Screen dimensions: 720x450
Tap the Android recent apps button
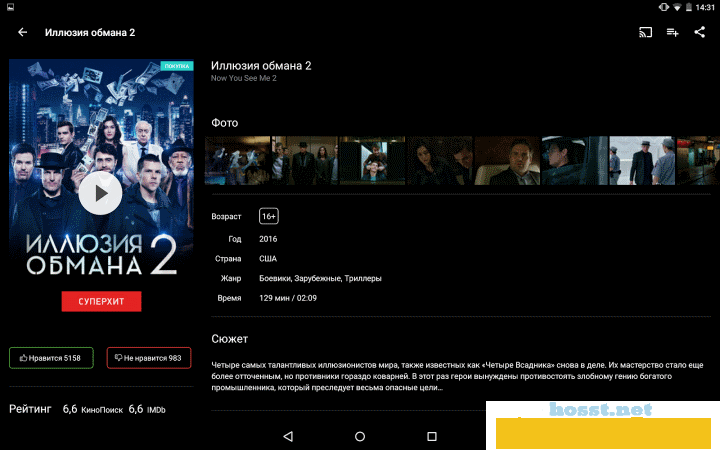[432, 436]
